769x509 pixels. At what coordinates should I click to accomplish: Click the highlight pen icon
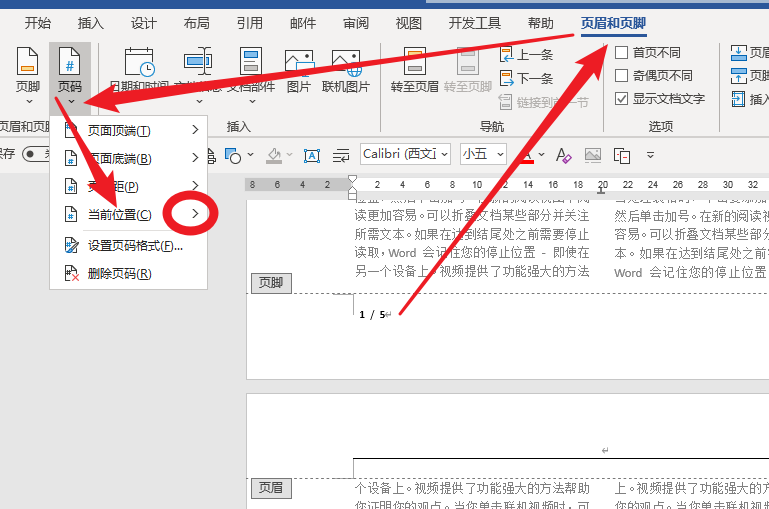click(x=274, y=155)
